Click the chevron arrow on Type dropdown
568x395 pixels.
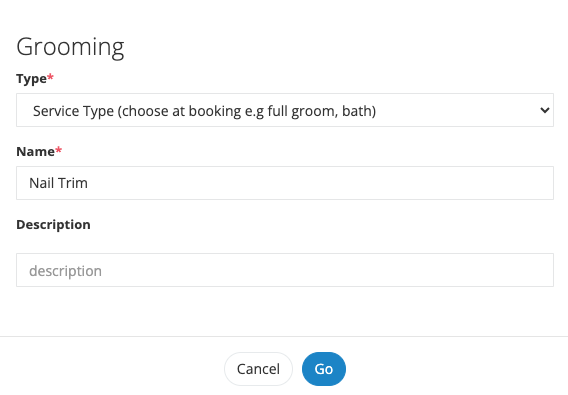(x=544, y=110)
